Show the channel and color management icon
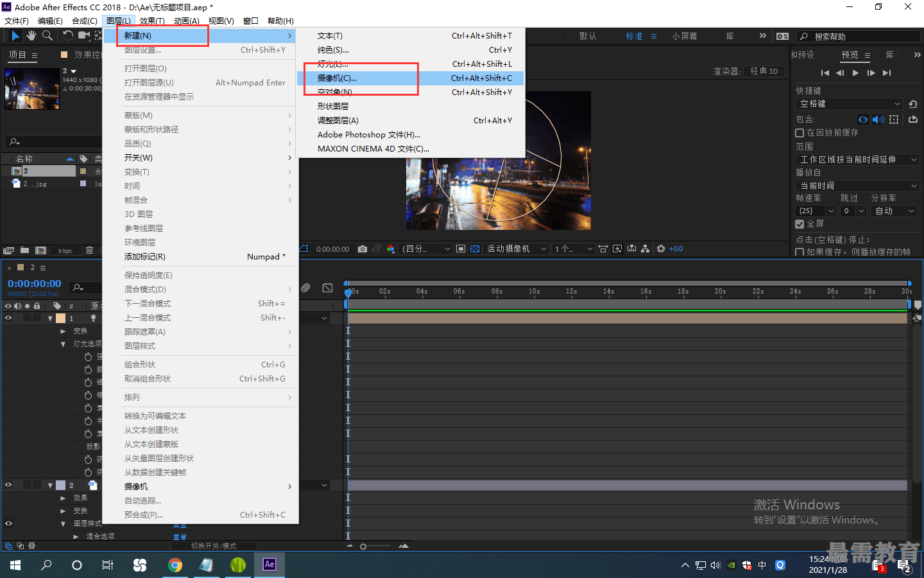The width and height of the screenshot is (924, 578). click(x=390, y=249)
